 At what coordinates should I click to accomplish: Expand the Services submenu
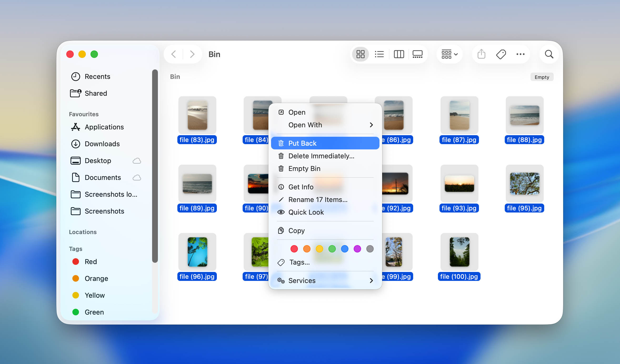325,281
